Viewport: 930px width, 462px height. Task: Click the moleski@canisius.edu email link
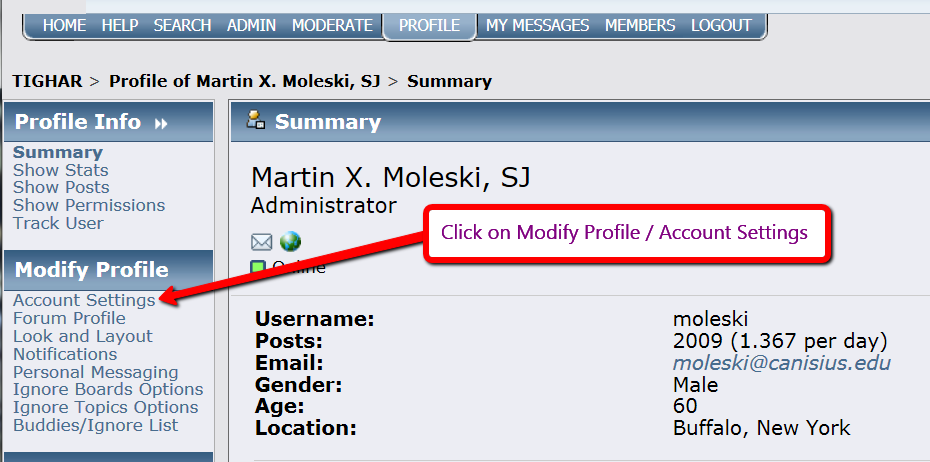(781, 363)
